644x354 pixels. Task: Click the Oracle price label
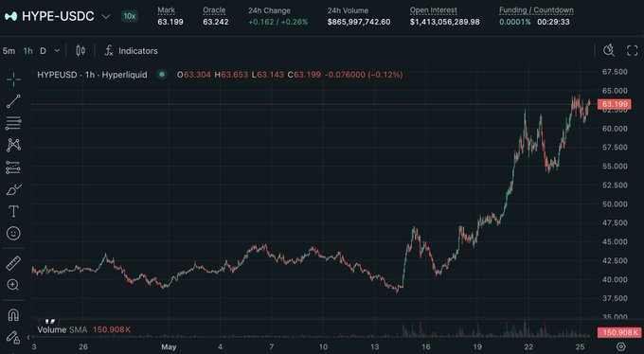tap(214, 10)
